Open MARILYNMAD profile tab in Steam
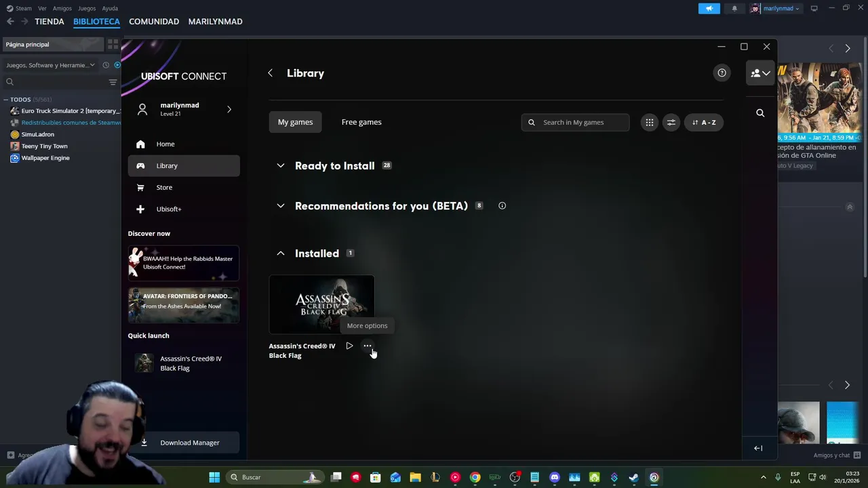Image resolution: width=868 pixels, height=488 pixels. click(x=215, y=22)
